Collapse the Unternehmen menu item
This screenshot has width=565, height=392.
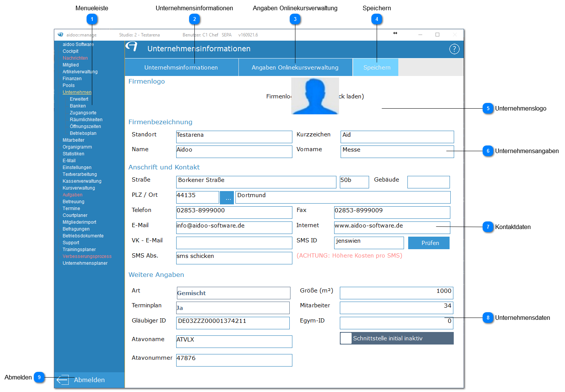pos(77,92)
